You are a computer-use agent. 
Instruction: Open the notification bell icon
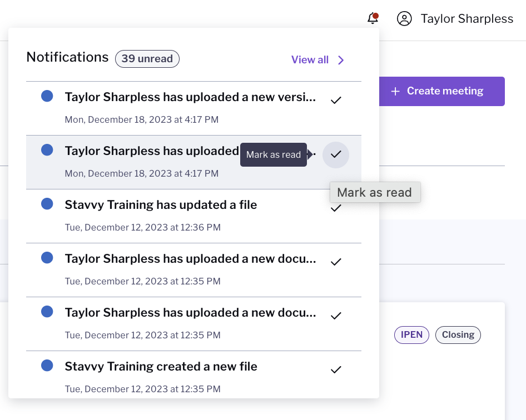coord(373,18)
